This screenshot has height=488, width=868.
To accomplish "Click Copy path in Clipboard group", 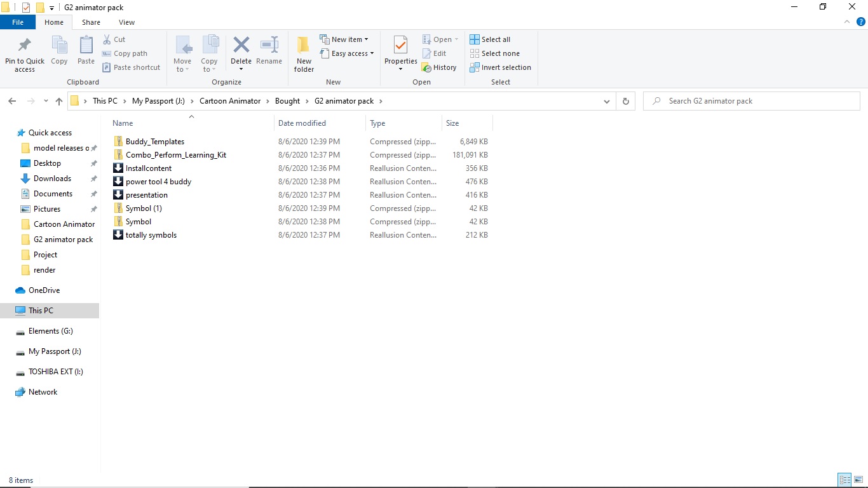I will click(125, 53).
